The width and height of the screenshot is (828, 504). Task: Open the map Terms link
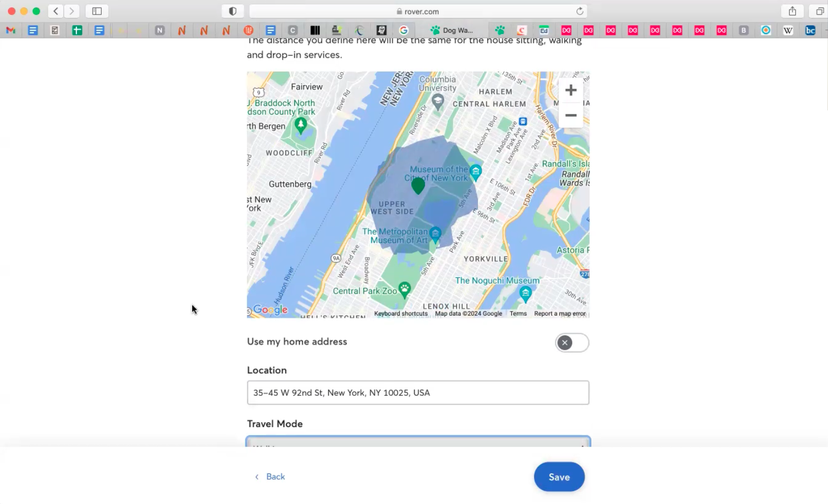click(x=518, y=313)
